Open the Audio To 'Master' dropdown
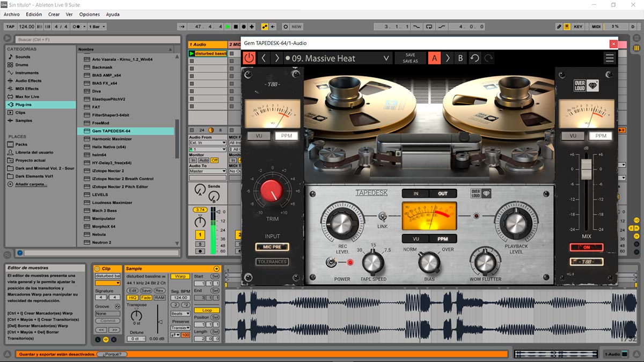Viewport: 644px width, 362px height. [208, 172]
